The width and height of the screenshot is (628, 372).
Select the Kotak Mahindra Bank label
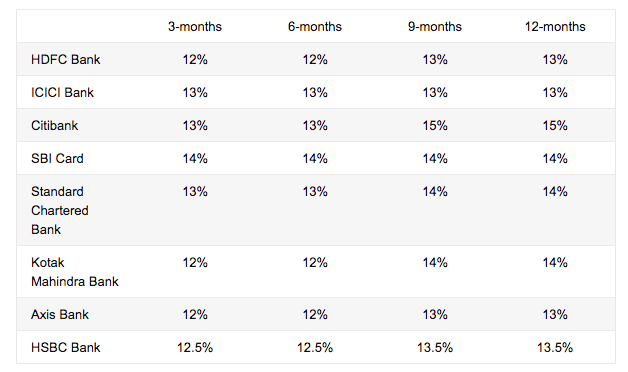point(75,272)
